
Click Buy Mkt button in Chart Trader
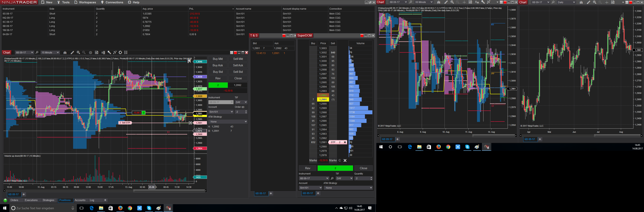tap(218, 59)
